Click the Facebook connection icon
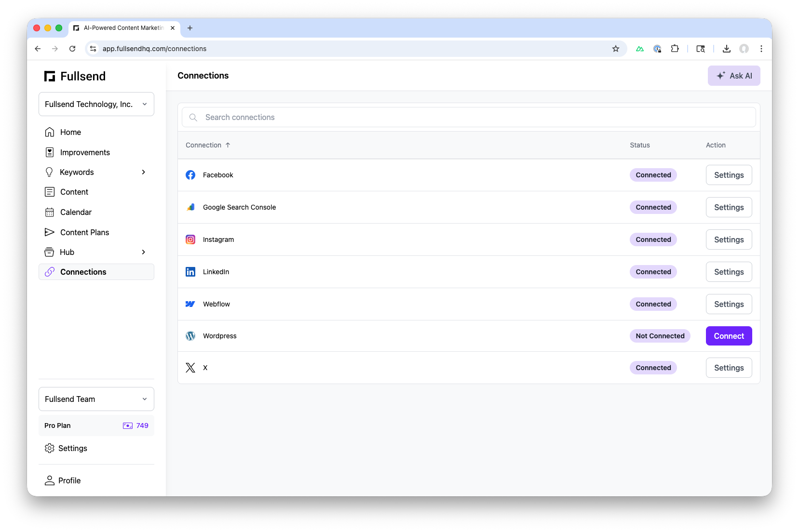This screenshot has height=532, width=799. (x=190, y=175)
